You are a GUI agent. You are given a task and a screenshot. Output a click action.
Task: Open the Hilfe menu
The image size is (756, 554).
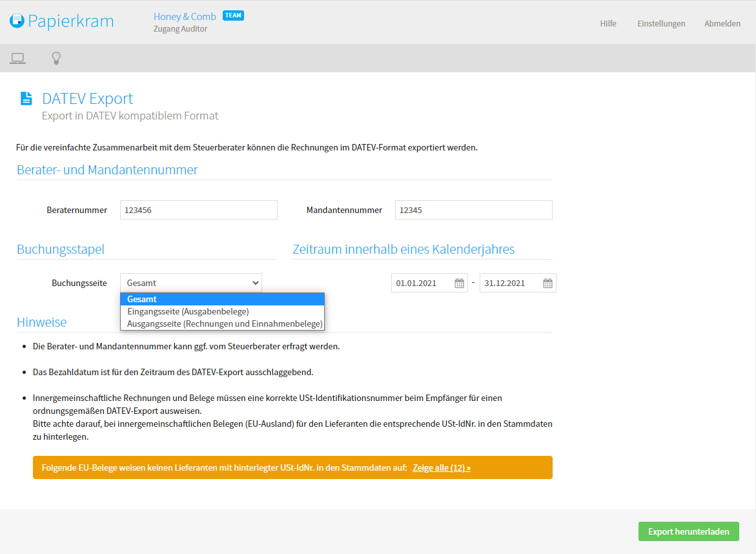[608, 24]
